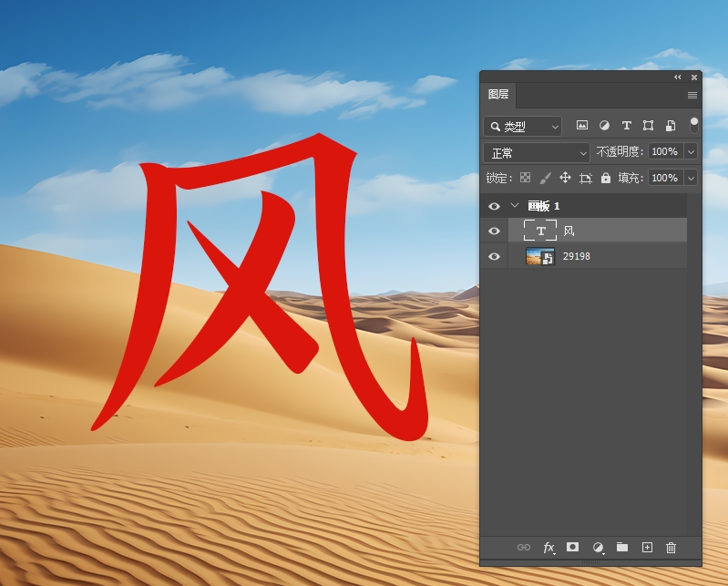
Task: Create new fill or adjustment layer
Action: pyautogui.click(x=598, y=548)
